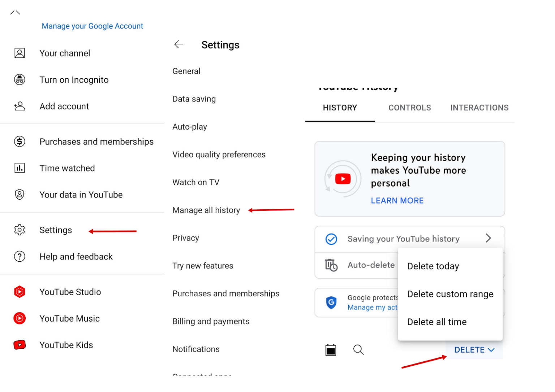The width and height of the screenshot is (555, 392).
Task: Click the Add account option
Action: click(64, 106)
